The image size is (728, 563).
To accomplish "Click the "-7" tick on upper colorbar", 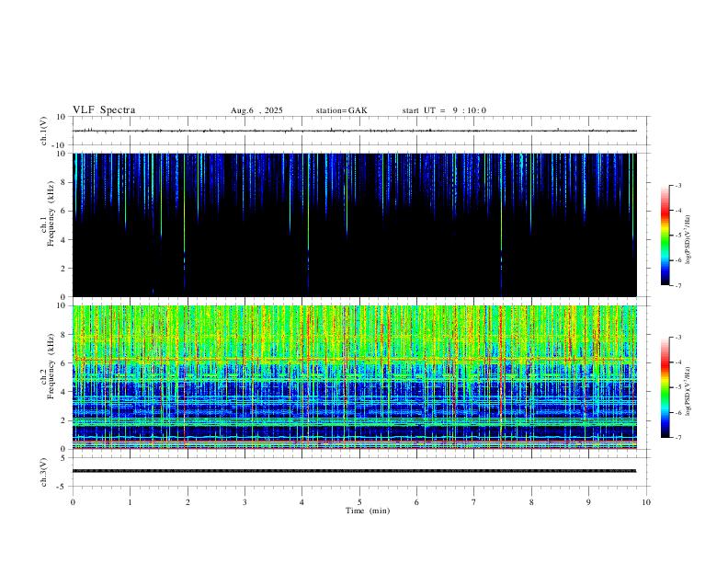I will (x=677, y=286).
